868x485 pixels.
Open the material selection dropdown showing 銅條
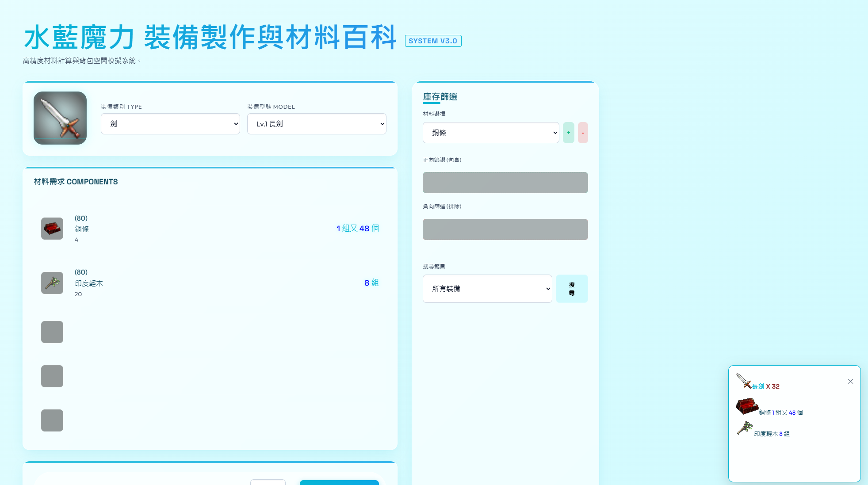click(x=491, y=133)
